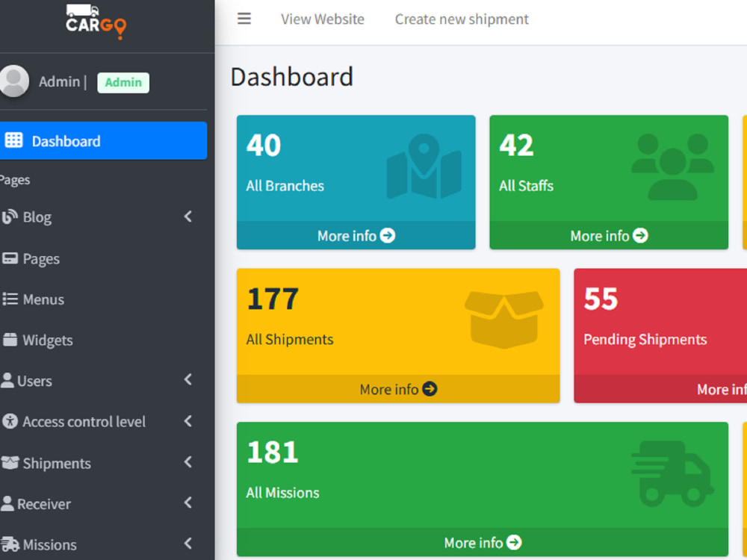The image size is (747, 560).
Task: Expand the Receiver submenu chevron
Action: pyautogui.click(x=188, y=503)
